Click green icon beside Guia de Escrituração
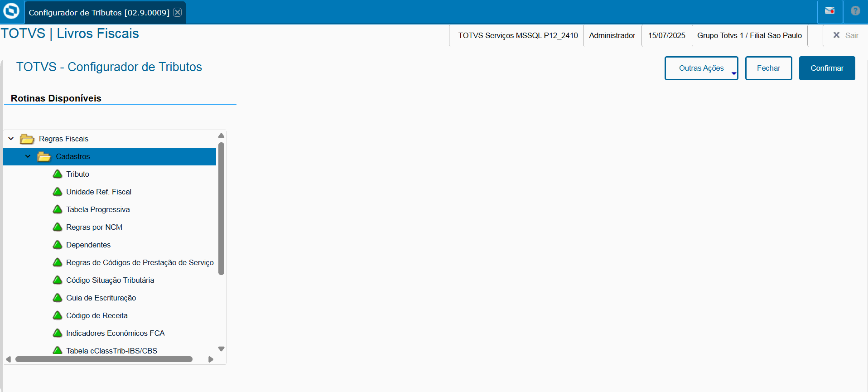 point(58,298)
